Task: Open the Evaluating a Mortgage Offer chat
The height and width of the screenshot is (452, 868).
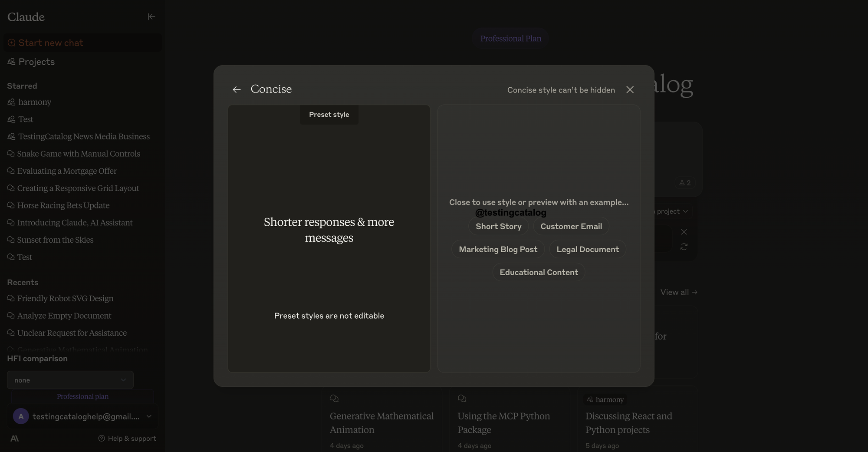Action: coord(62,171)
